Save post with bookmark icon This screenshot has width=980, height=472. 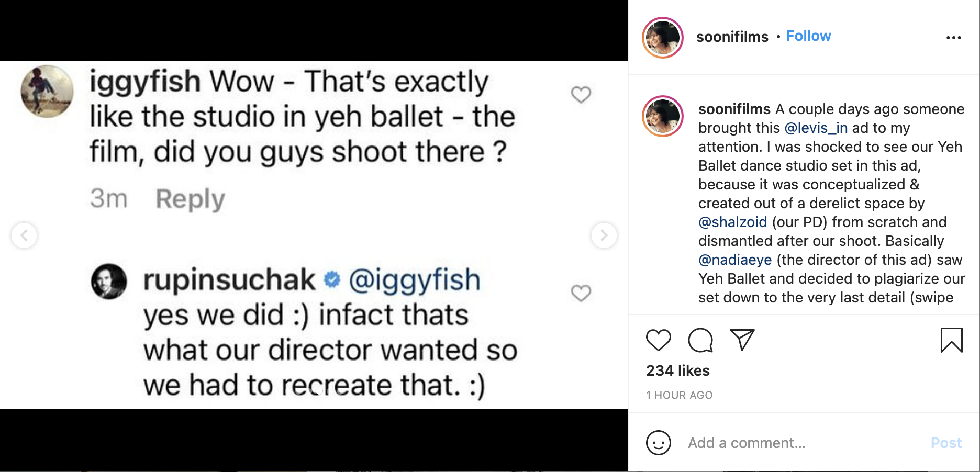tap(951, 340)
